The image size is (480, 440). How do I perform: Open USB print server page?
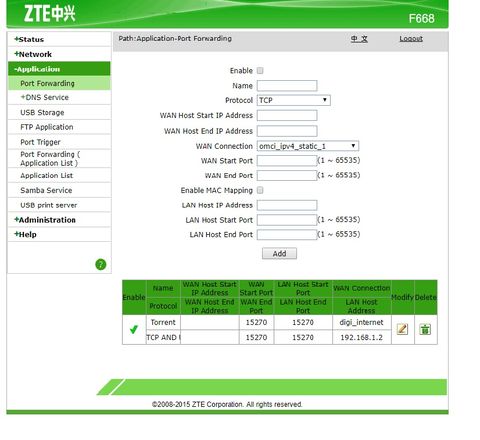pos(49,205)
